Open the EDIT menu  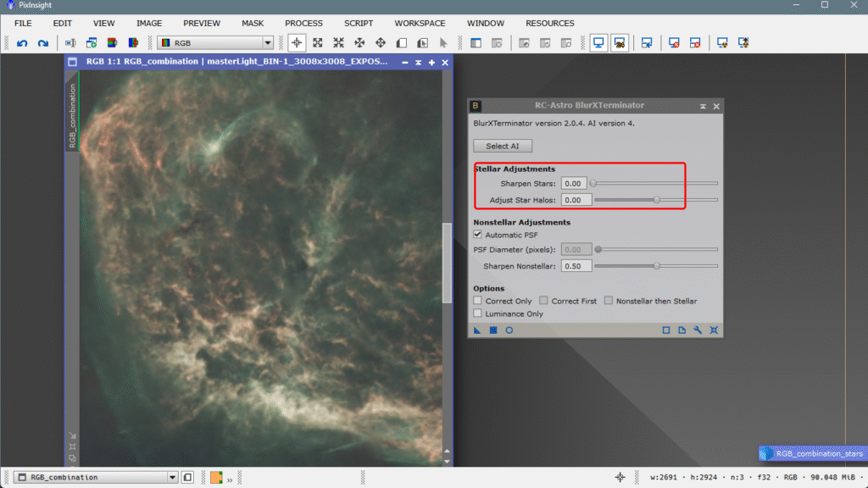(63, 23)
